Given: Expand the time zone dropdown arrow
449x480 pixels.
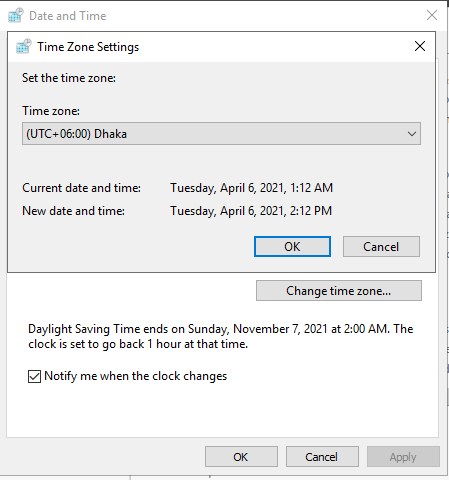Looking at the screenshot, I should pyautogui.click(x=412, y=134).
